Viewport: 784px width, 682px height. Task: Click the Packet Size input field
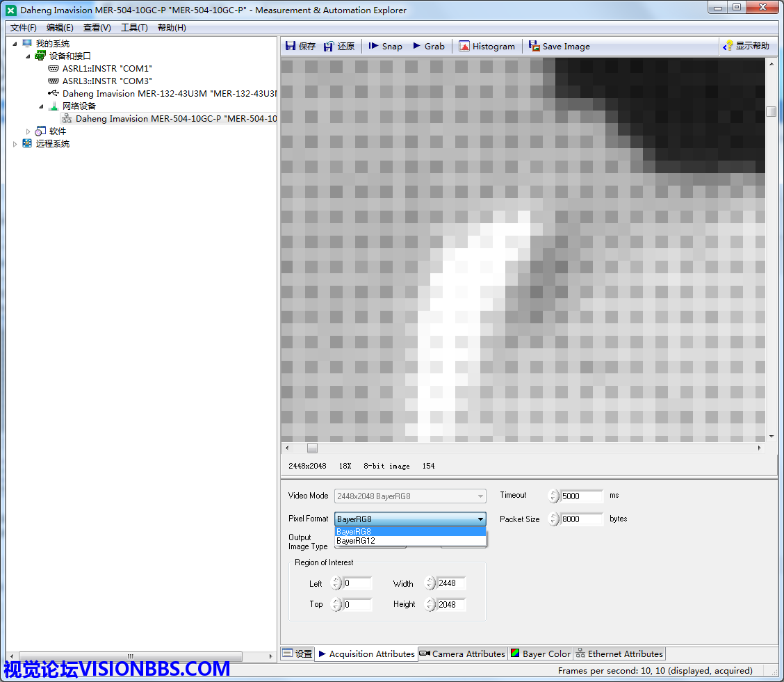coord(581,519)
